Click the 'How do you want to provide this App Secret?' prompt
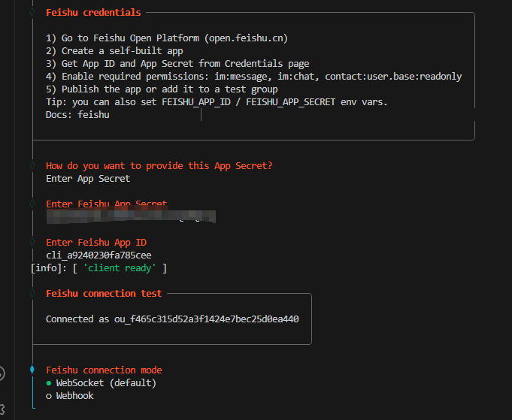The image size is (512, 420). pyautogui.click(x=159, y=166)
